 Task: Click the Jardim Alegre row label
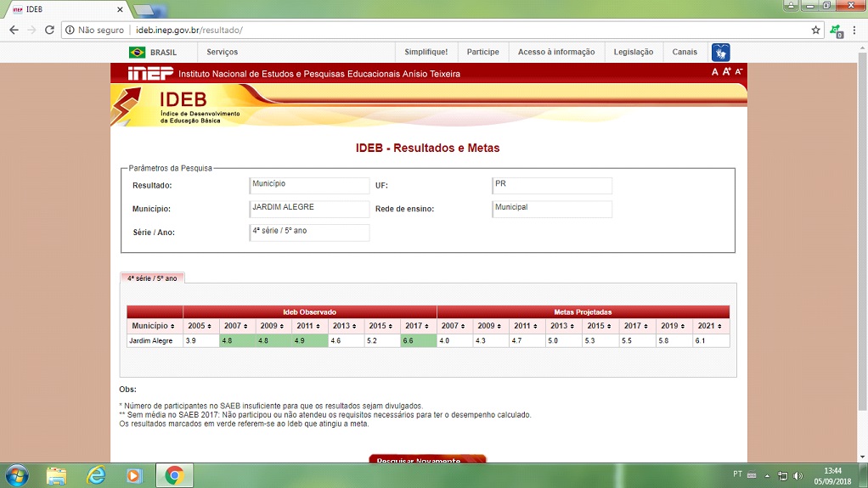coord(151,341)
